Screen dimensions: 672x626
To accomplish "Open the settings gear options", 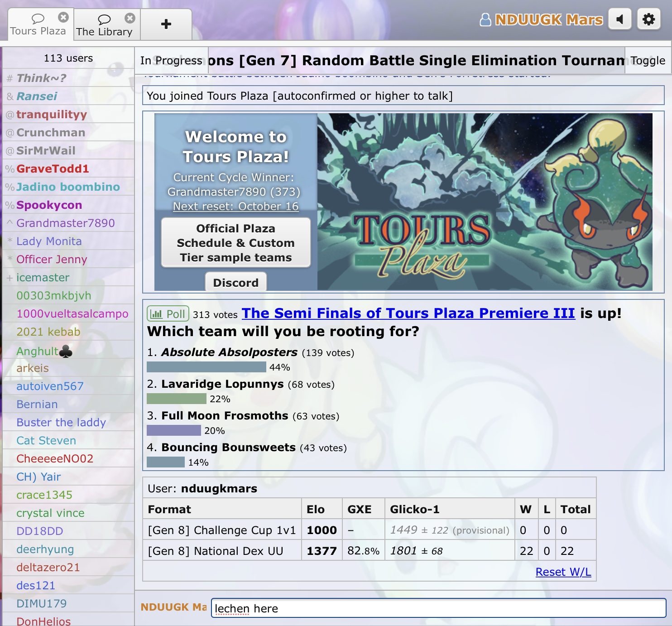I will 648,19.
